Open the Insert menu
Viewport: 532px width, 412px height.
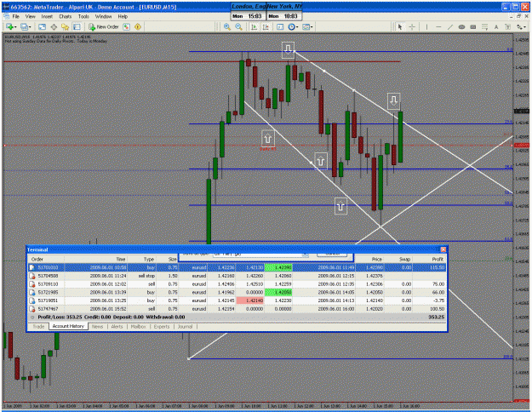[x=47, y=16]
